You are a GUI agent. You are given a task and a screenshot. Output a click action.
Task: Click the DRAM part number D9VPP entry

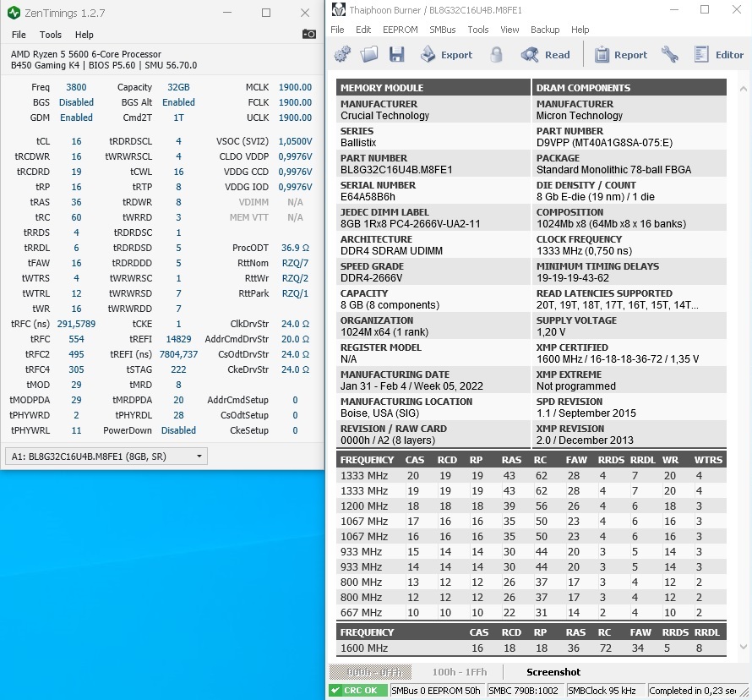(x=604, y=143)
